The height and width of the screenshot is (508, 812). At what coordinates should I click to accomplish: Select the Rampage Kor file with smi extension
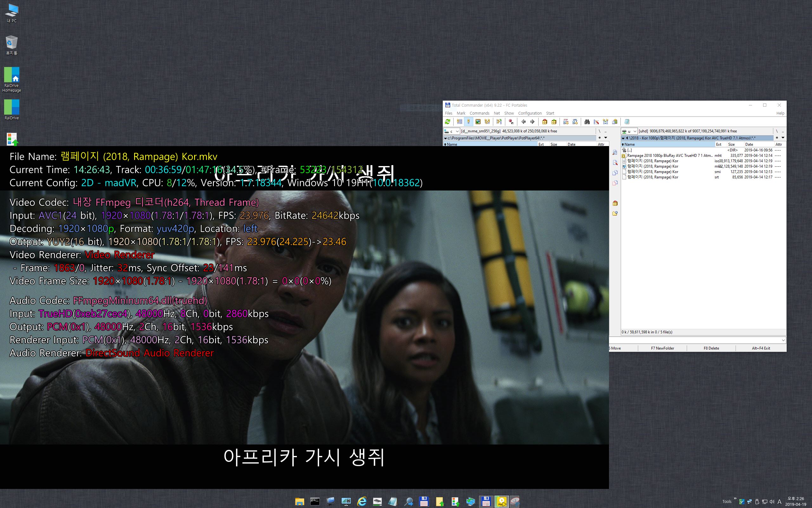pyautogui.click(x=703, y=172)
